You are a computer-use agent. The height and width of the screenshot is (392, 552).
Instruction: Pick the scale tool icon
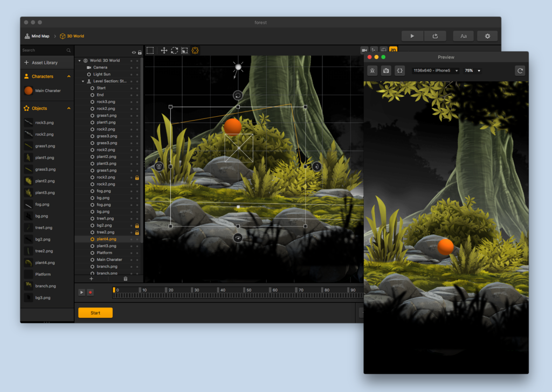pos(184,50)
